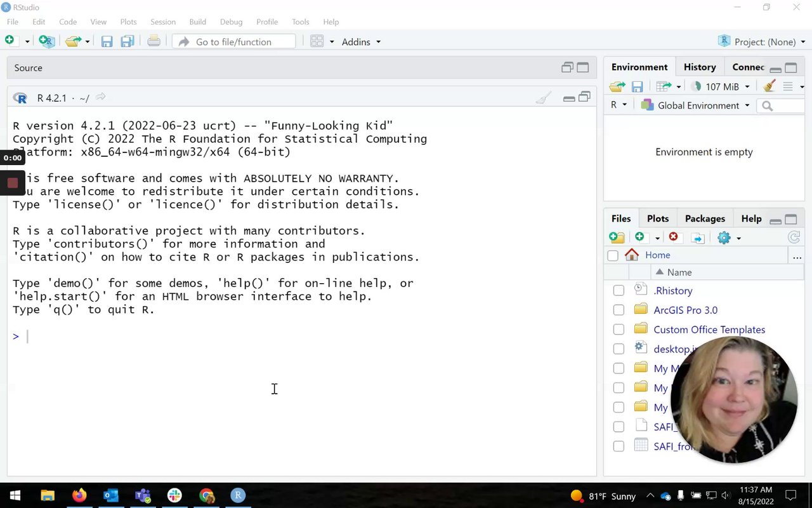Open the Project: (None) menu
The height and width of the screenshot is (508, 812).
(x=762, y=41)
